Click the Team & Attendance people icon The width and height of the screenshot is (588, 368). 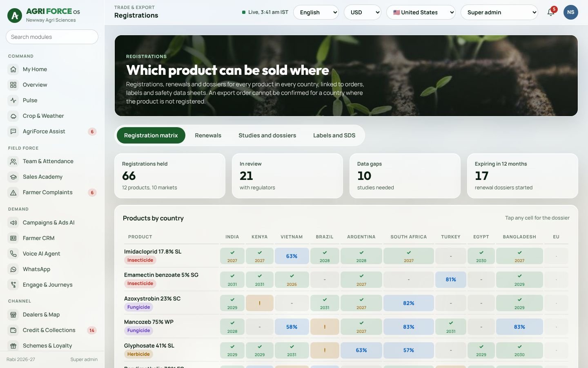click(x=13, y=162)
